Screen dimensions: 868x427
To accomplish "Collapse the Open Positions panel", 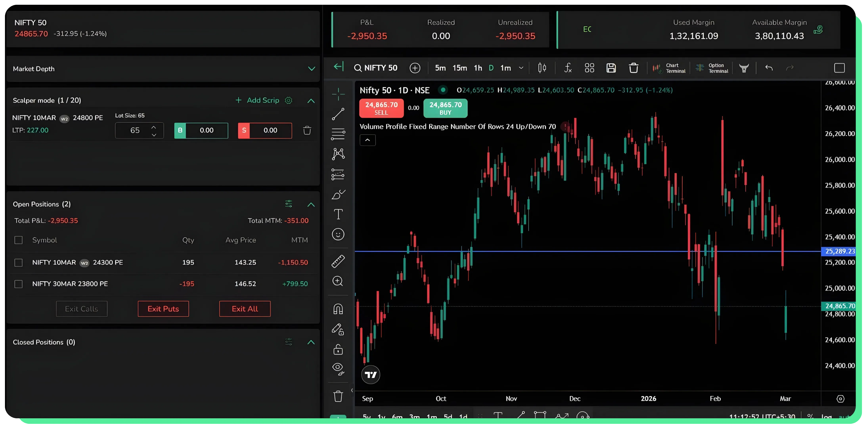I will pos(311,204).
